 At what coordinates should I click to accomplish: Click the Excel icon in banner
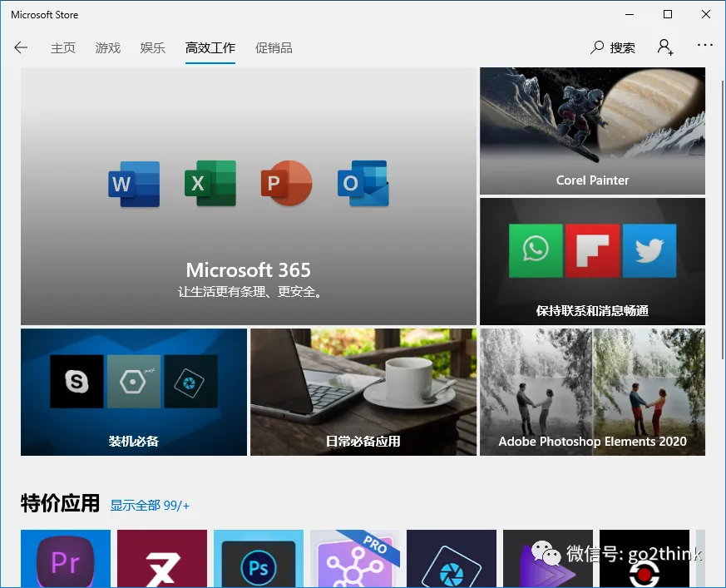[x=210, y=183]
